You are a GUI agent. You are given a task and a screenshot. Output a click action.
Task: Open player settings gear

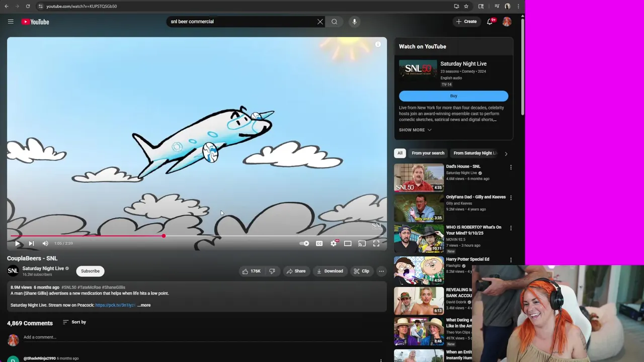[334, 243]
